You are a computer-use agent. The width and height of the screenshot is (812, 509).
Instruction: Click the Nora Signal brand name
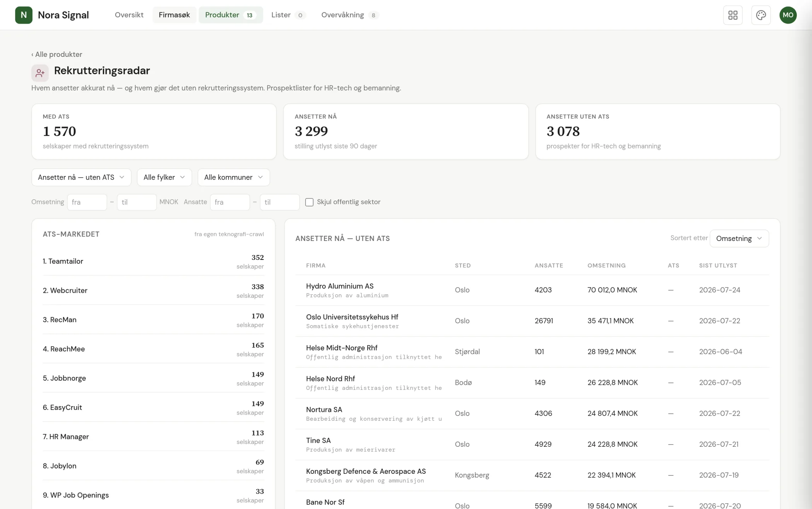click(x=63, y=15)
